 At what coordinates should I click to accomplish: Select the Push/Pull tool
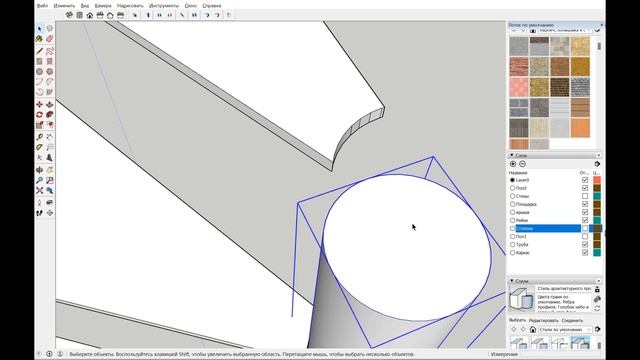click(x=49, y=104)
